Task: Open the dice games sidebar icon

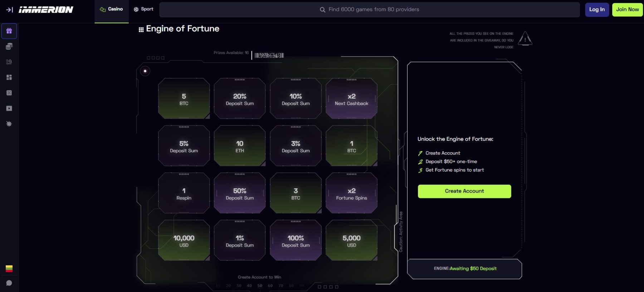Action: point(9,93)
